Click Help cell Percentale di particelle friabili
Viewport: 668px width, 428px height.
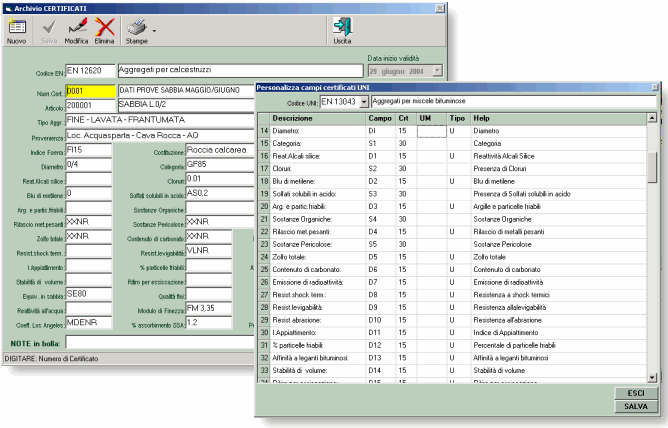559,345
